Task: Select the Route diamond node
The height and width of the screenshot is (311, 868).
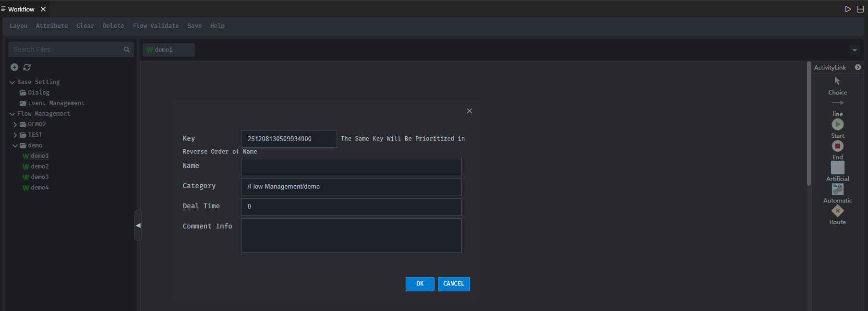Action: coord(837,211)
